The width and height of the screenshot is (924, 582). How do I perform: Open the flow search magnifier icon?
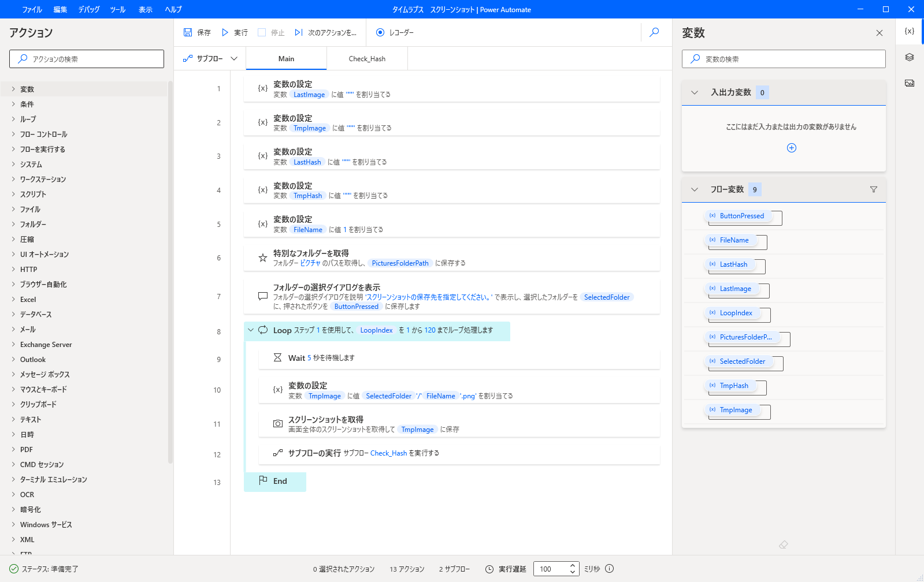pos(654,32)
